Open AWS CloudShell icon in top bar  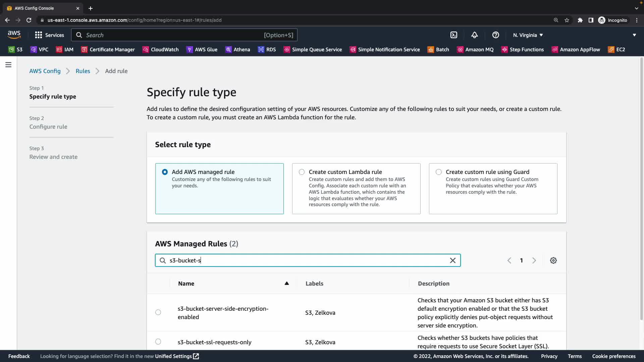(453, 35)
